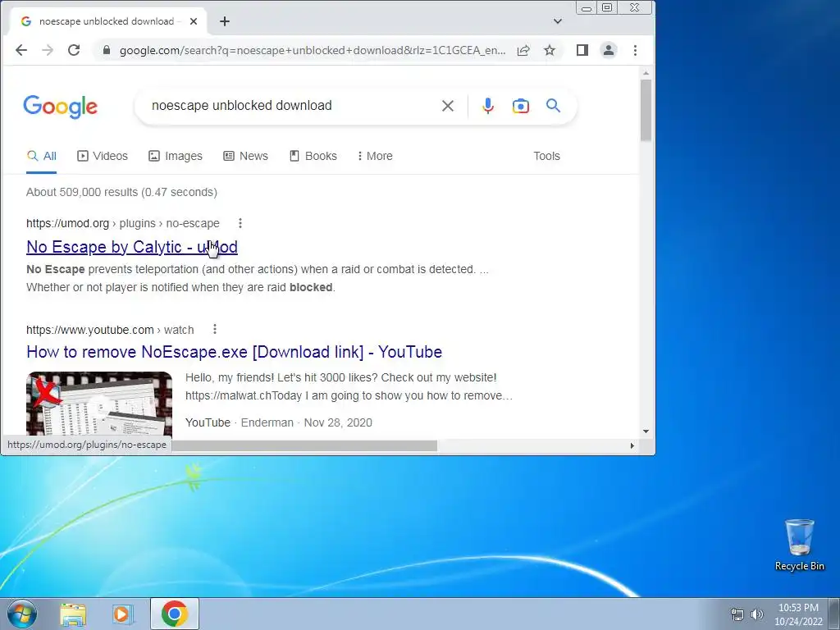Image resolution: width=840 pixels, height=630 pixels.
Task: Open volume control tray icon
Action: 756,614
